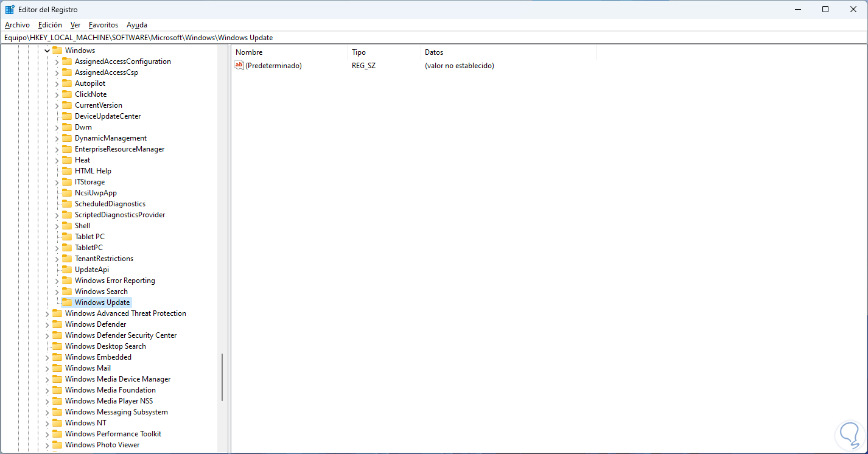Click the folder icon beside TenantRestrictions

67,259
